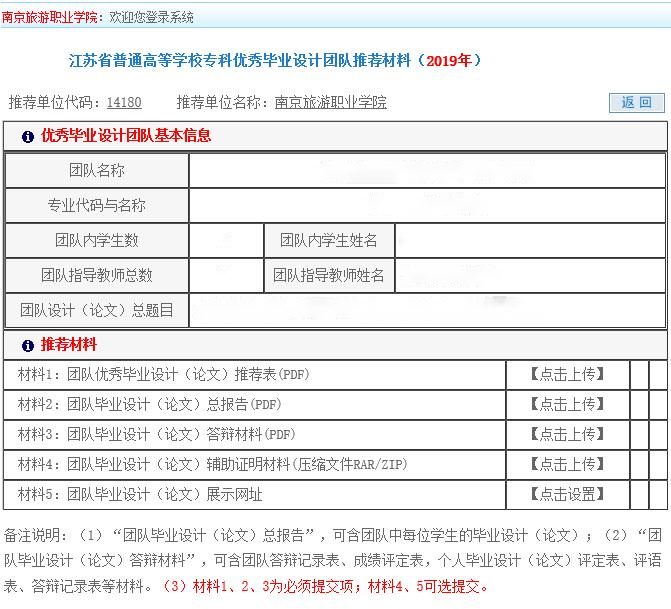Click the 专业代码与名称 value field
This screenshot has width=671, height=609.
427,206
